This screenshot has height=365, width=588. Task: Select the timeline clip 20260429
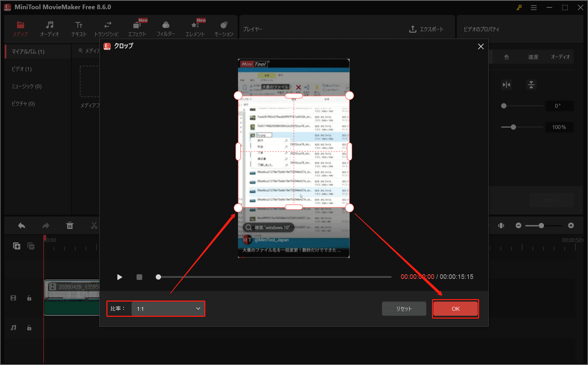(72, 298)
